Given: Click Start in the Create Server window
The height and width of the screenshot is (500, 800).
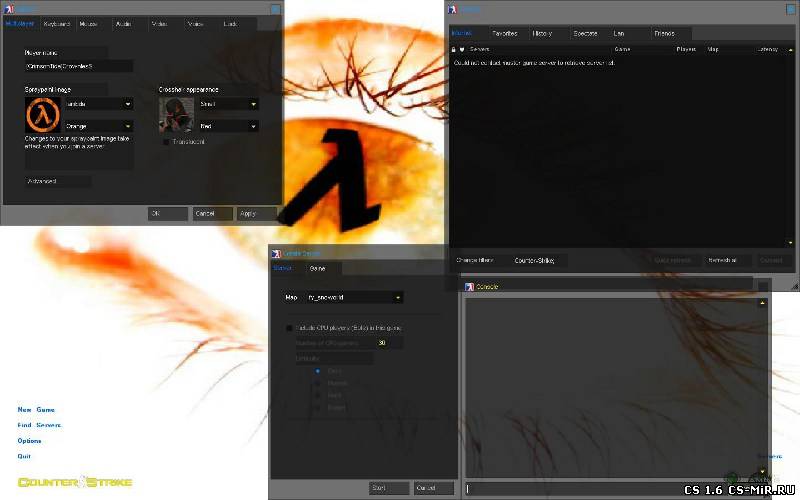Looking at the screenshot, I should point(389,488).
